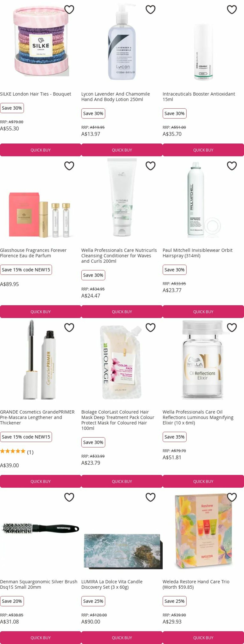
Task: Heart the Wella Oil Reflections Elixir
Action: tap(232, 328)
